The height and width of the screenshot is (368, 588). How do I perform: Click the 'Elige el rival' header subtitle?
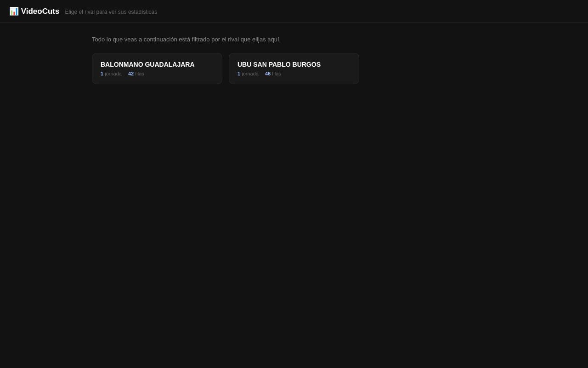click(x=111, y=12)
